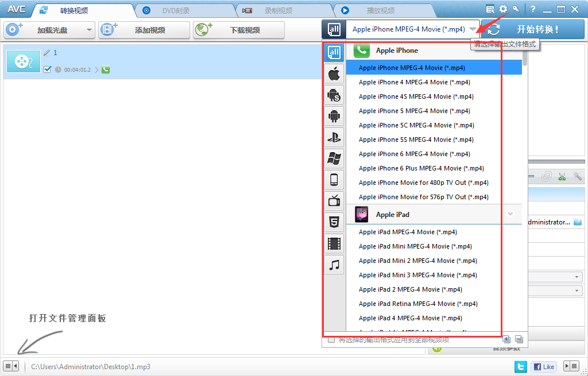The width and height of the screenshot is (588, 376).
Task: Select Apple iPhone Movie for 576p TV Out
Action: (434, 197)
